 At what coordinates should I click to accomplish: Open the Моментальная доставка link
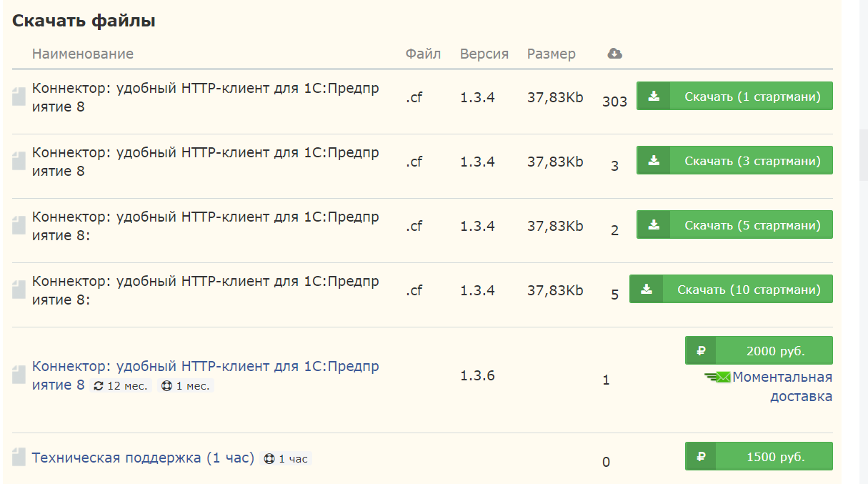[x=782, y=386]
